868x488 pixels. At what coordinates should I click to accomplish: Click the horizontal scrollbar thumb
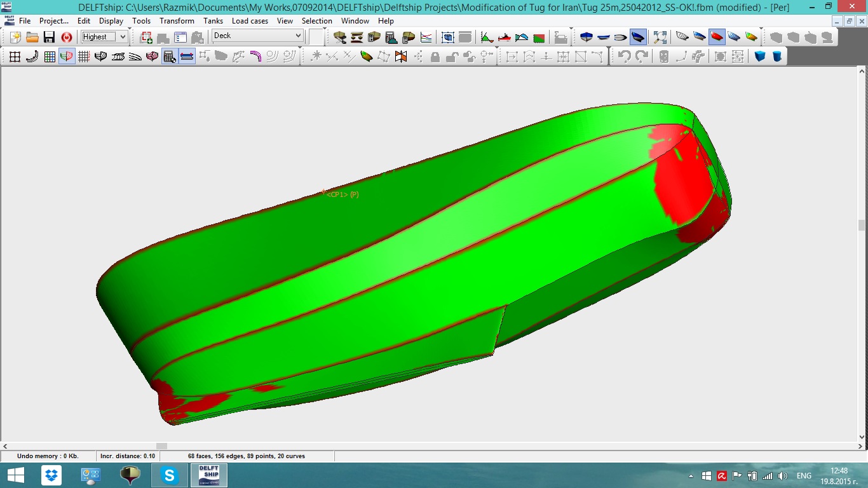click(x=161, y=446)
